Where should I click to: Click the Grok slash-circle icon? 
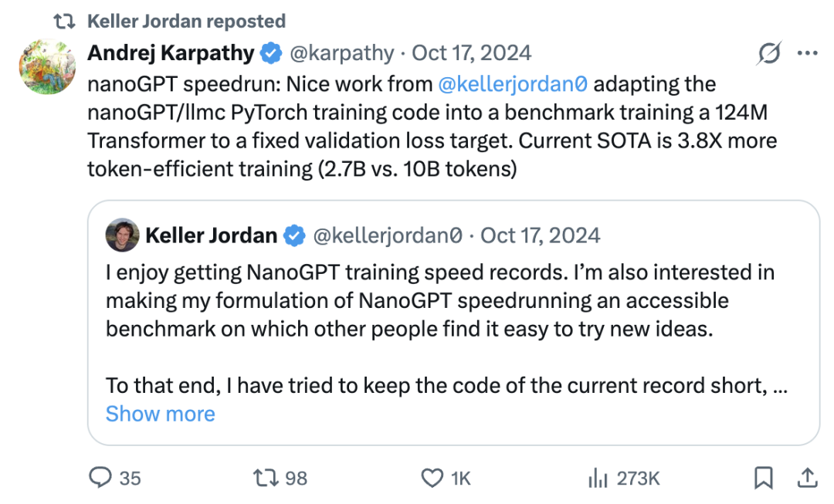click(x=769, y=53)
